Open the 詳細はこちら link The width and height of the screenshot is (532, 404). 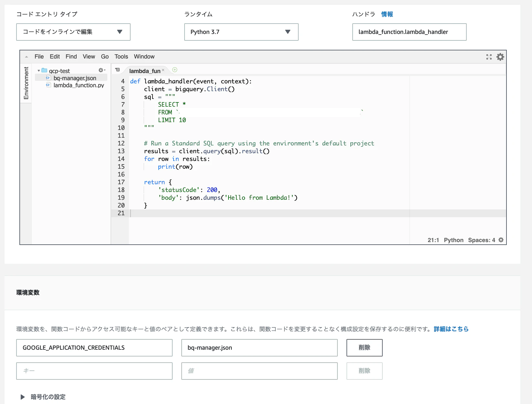pos(451,329)
